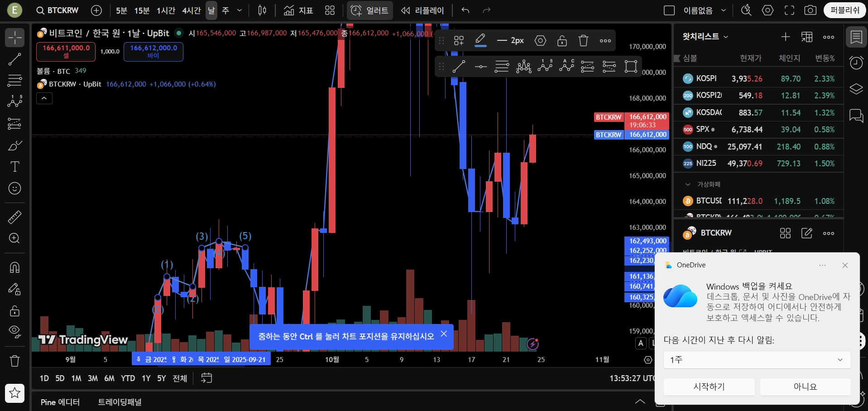Undo the last chart action
Viewport: 868px width, 411px height.
click(465, 10)
